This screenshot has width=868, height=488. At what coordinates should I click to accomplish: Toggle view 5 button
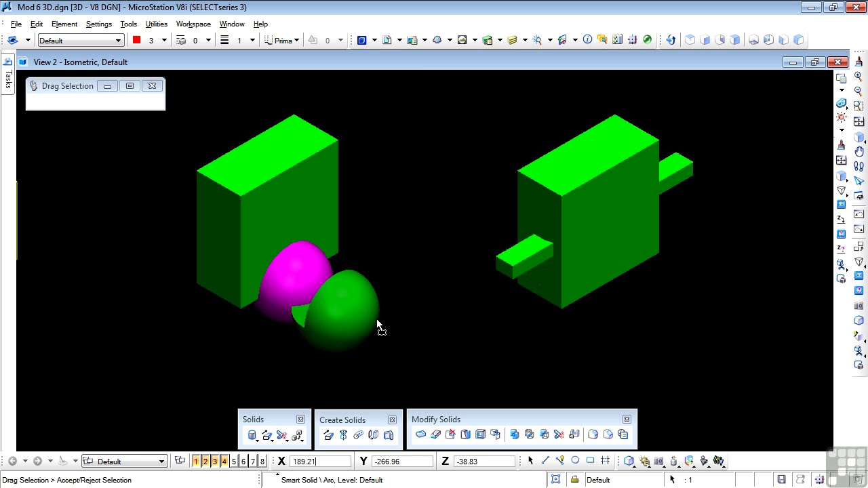(x=234, y=462)
